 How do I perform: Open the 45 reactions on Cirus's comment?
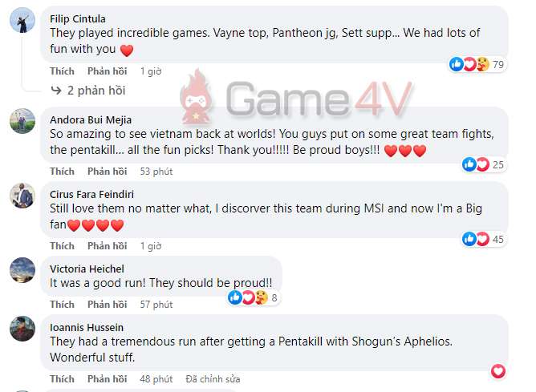point(484,239)
